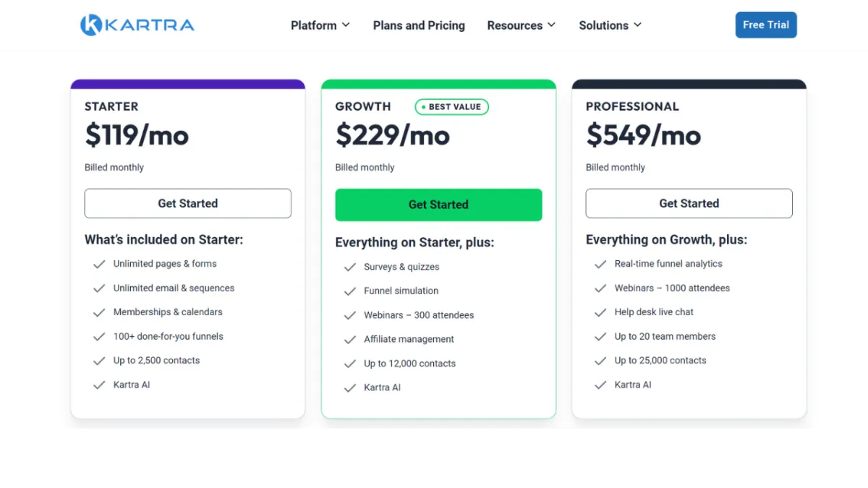Expand the Solutions dropdown menu

click(610, 25)
